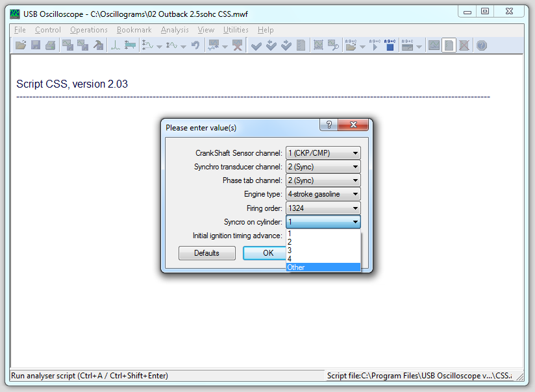Click the printer icon in the toolbar
This screenshot has height=392, width=535.
[x=50, y=45]
